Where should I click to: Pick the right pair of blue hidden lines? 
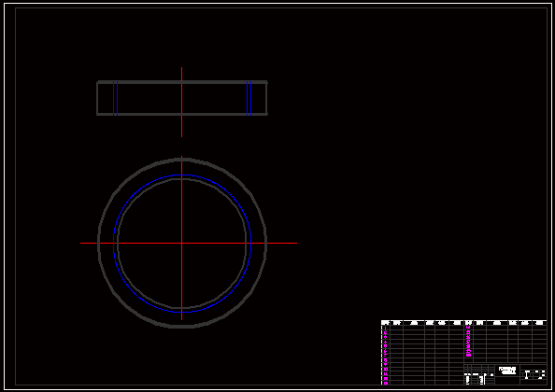tap(249, 98)
